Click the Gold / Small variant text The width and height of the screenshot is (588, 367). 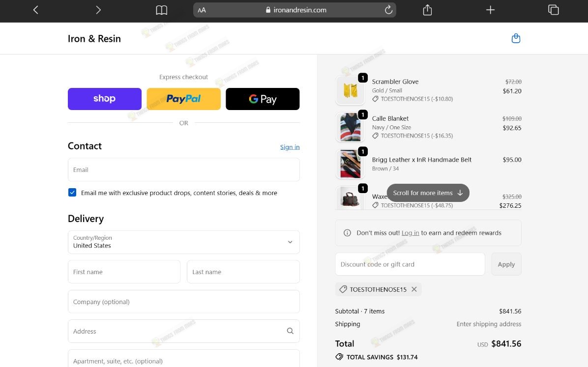387,90
